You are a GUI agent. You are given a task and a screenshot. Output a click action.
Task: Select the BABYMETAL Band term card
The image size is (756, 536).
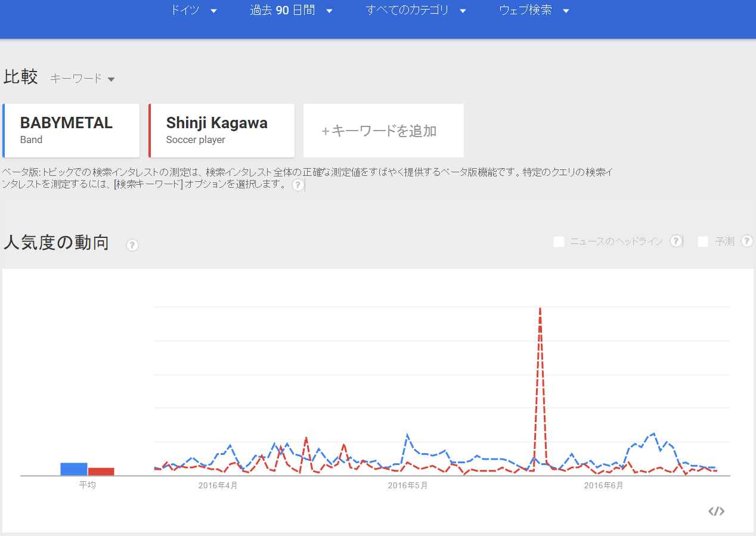(x=71, y=131)
